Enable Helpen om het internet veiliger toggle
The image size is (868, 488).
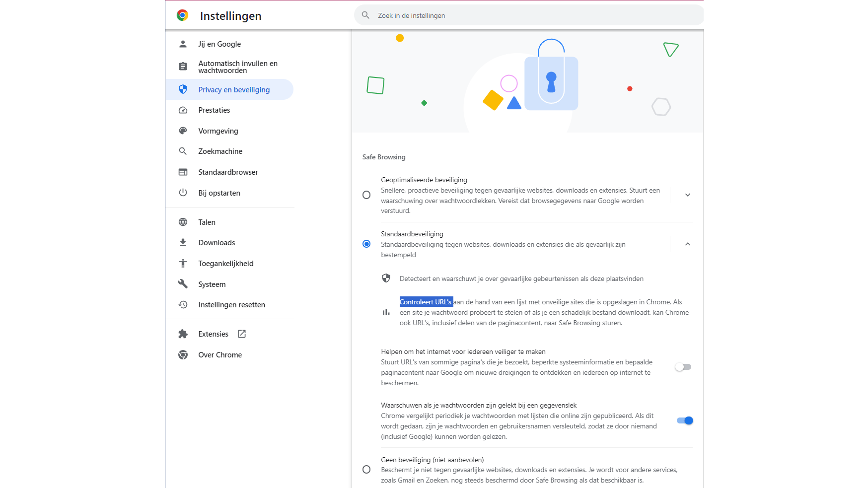click(683, 367)
